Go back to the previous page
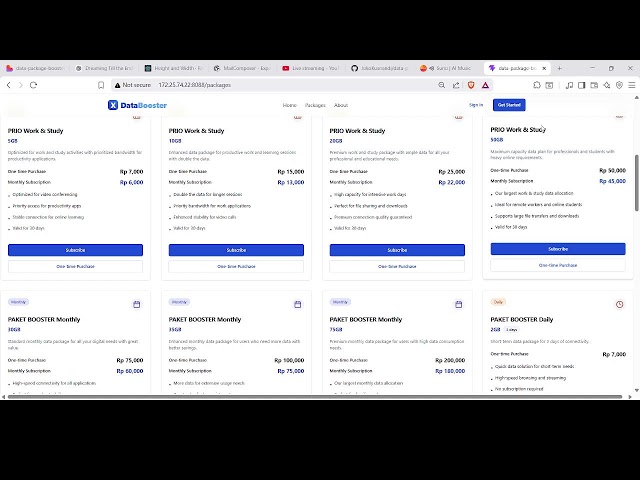640x480 pixels. [9, 85]
